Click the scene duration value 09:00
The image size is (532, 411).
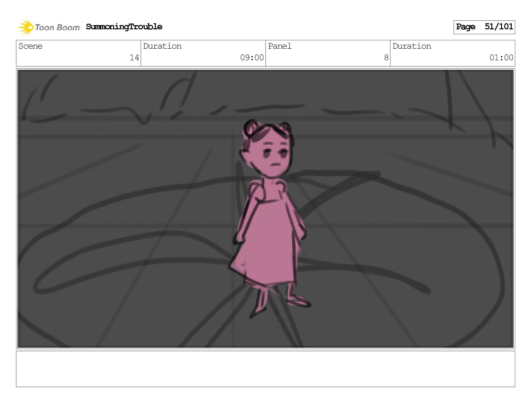pyautogui.click(x=252, y=58)
